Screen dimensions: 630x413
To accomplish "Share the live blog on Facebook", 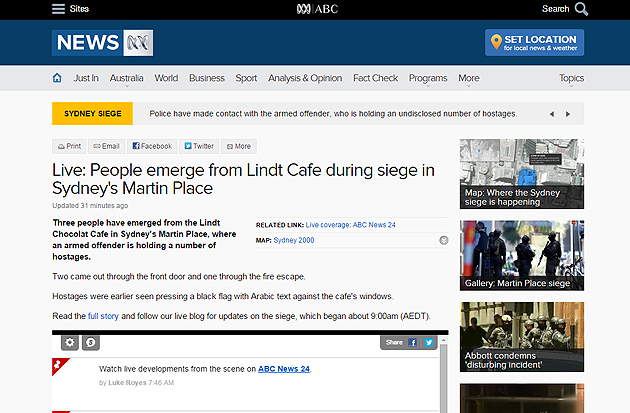I will pos(414,342).
